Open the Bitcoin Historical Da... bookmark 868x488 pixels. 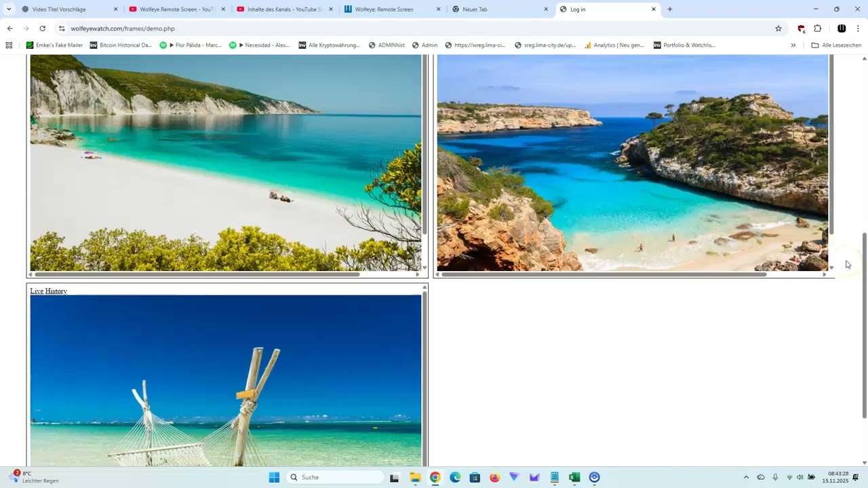pyautogui.click(x=121, y=45)
